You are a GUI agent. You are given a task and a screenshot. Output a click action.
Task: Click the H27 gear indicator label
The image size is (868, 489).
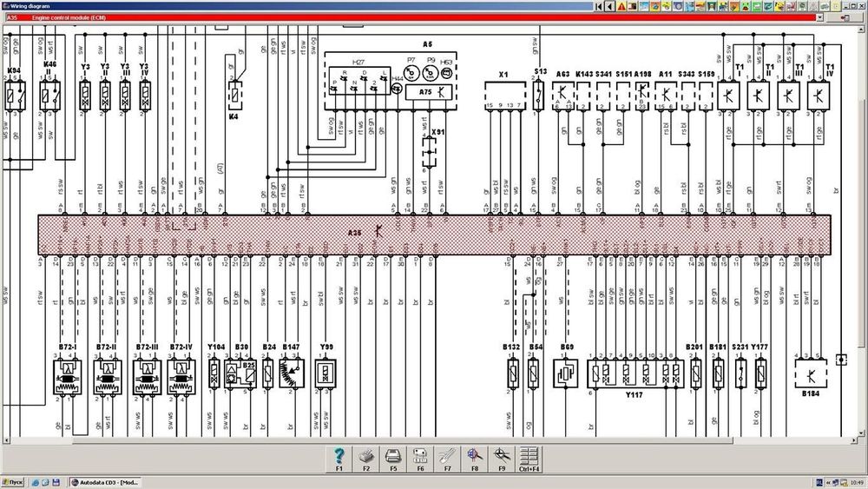click(x=358, y=63)
